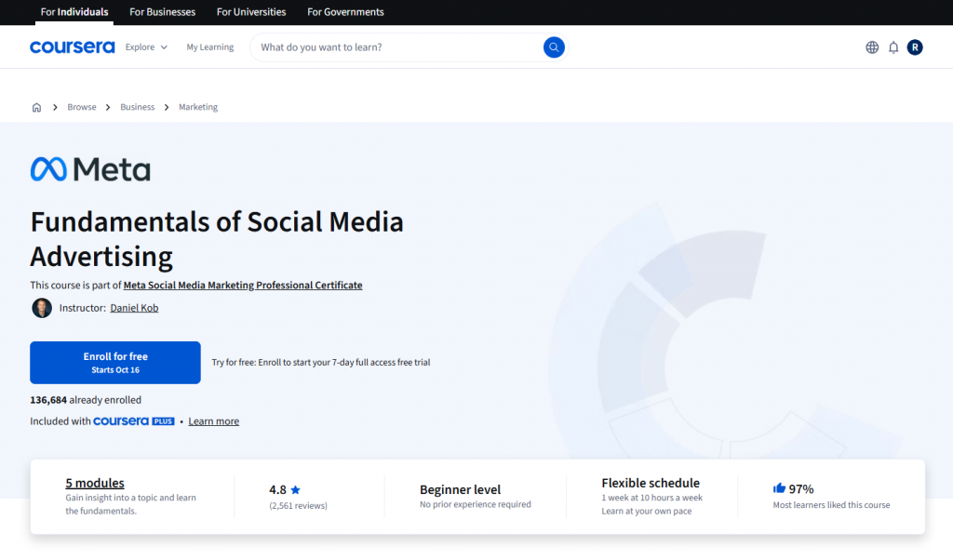Open the Meta Social Media Marketing certificate link
The image size is (953, 560).
243,286
